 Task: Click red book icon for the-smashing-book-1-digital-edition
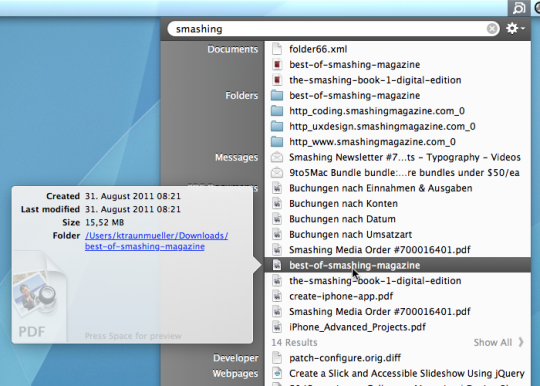click(x=277, y=80)
